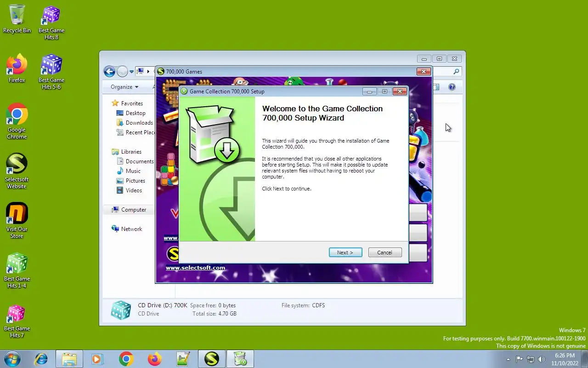The width and height of the screenshot is (588, 368).
Task: Open the Music library
Action: pos(133,171)
